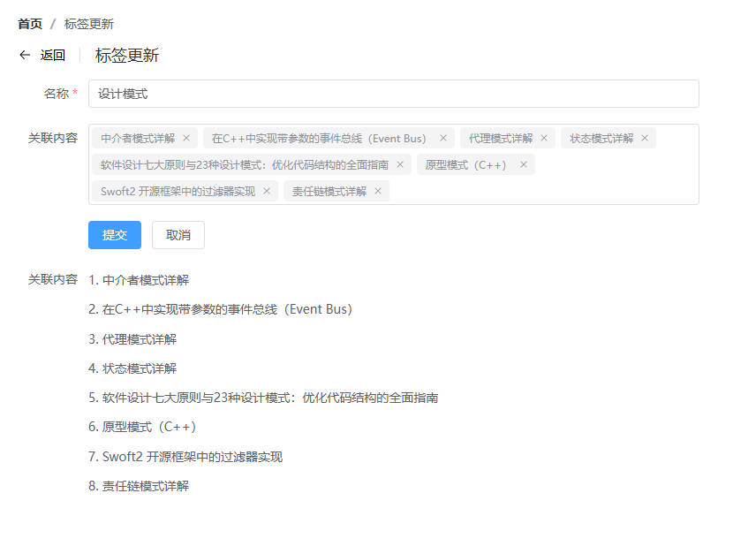
Task: Select list item 4 状态模式详解
Action: 132,368
